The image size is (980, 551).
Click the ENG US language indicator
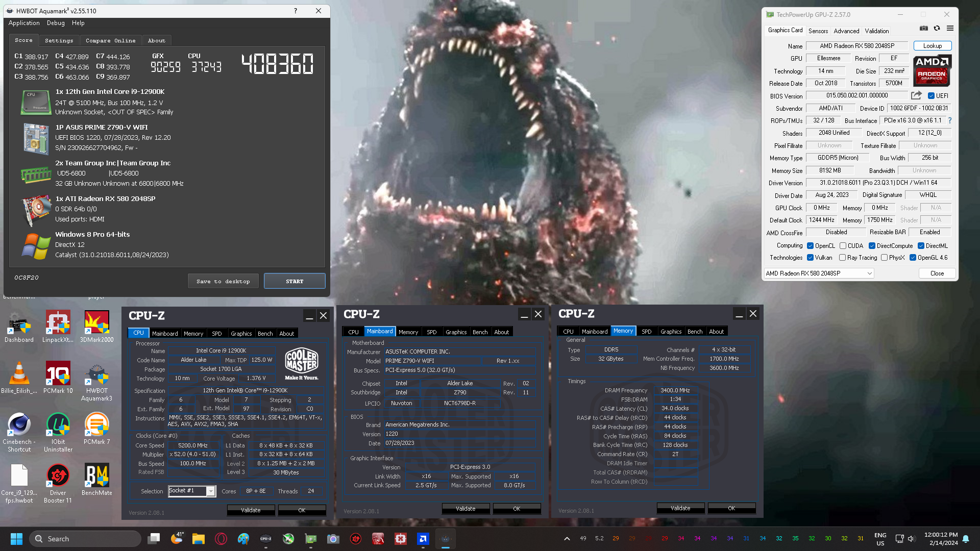tap(880, 539)
